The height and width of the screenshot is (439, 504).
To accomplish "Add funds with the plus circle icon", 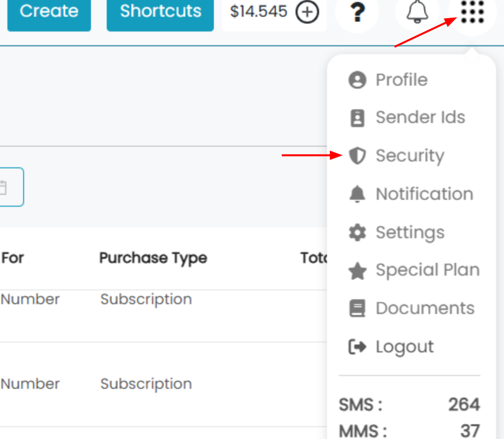I will pyautogui.click(x=307, y=12).
